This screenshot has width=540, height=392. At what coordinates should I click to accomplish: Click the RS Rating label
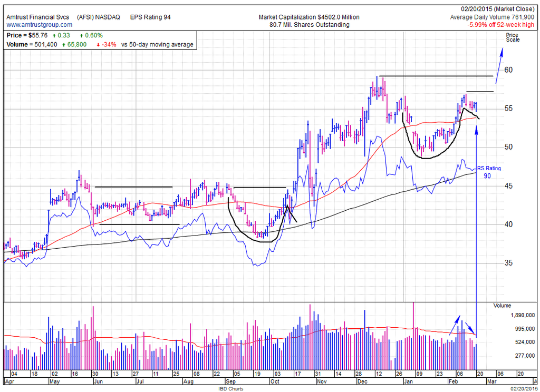489,168
